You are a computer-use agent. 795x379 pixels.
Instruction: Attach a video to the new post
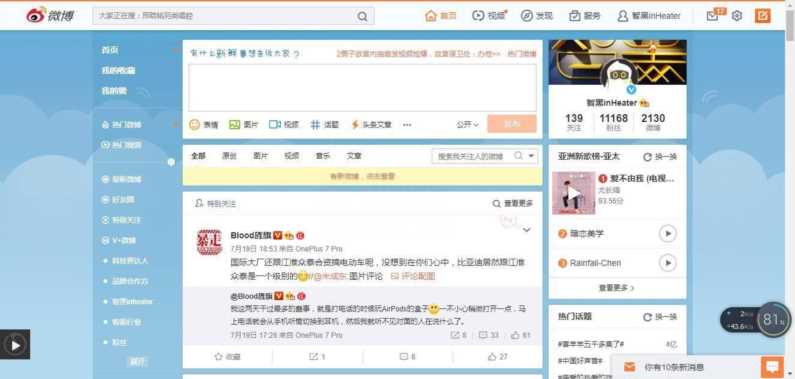(283, 125)
